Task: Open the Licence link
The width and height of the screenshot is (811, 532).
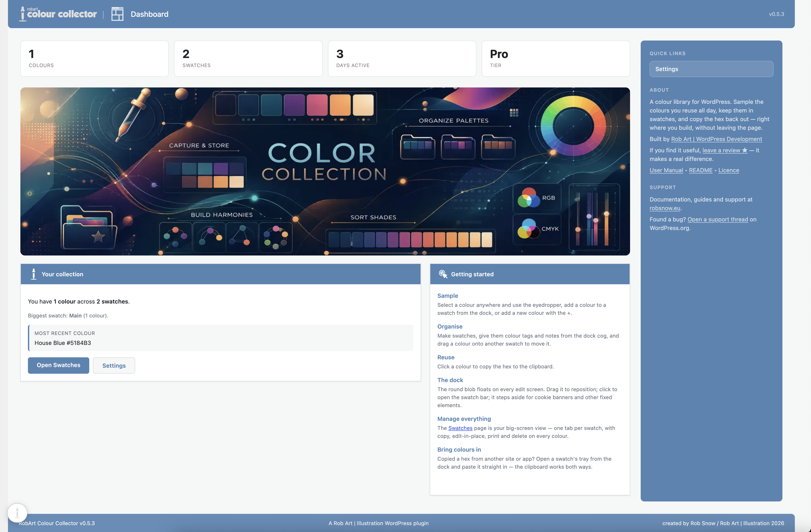Action: [x=729, y=170]
